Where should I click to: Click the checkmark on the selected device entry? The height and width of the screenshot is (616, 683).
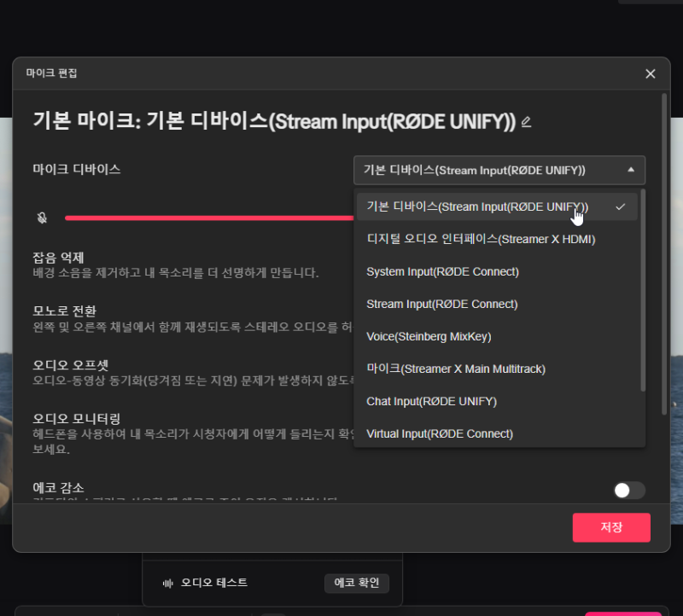click(621, 206)
